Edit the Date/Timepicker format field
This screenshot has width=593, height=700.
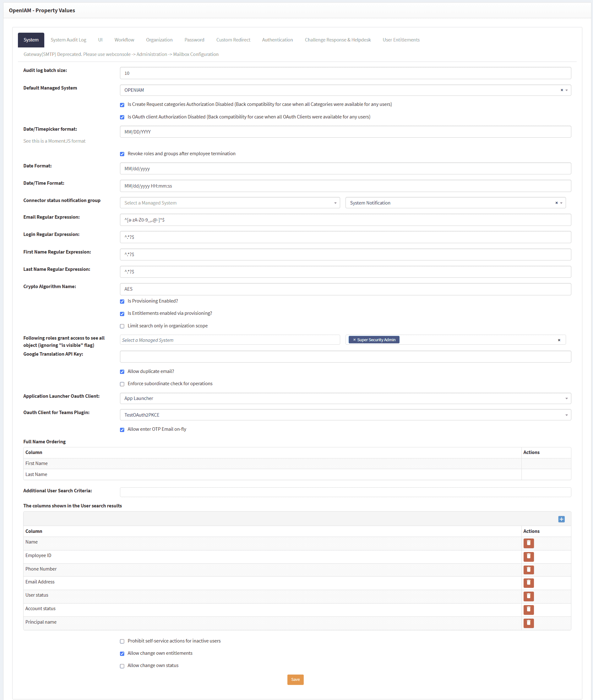pyautogui.click(x=345, y=132)
